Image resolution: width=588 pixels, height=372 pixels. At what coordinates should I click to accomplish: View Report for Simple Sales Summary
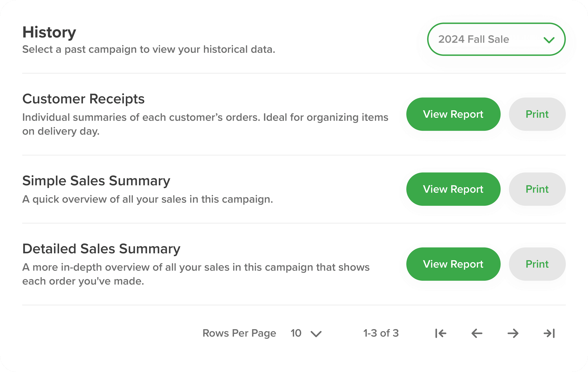tap(453, 189)
